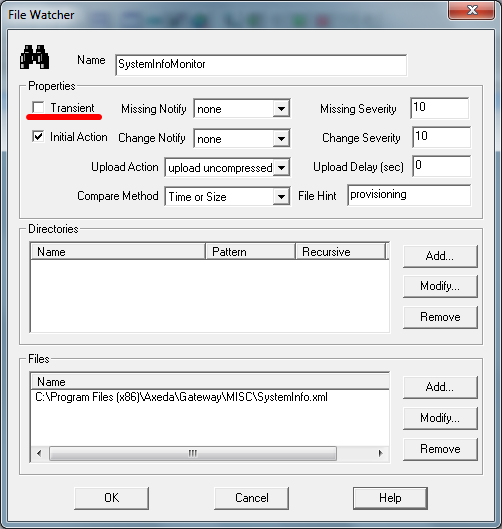Click the Files list Name column header
Image resolution: width=502 pixels, height=529 pixels.
[x=210, y=382]
